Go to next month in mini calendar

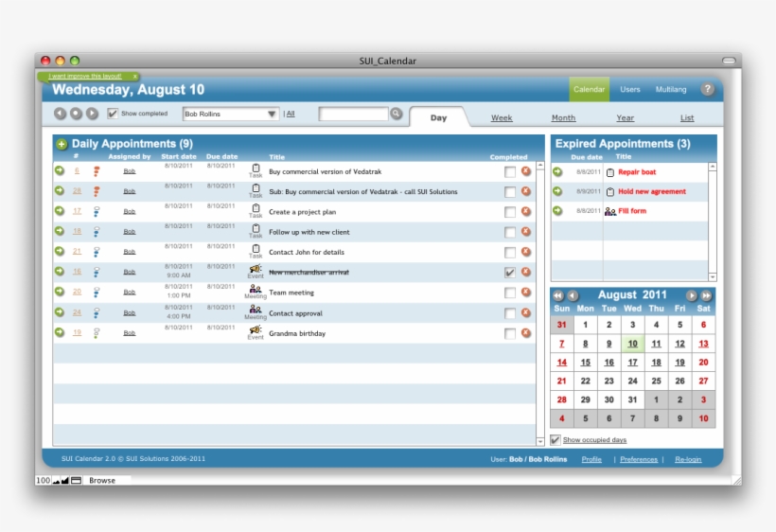[x=692, y=295]
